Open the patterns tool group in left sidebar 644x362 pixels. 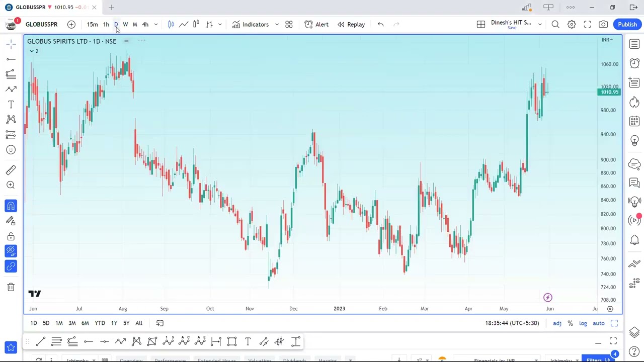click(x=11, y=120)
